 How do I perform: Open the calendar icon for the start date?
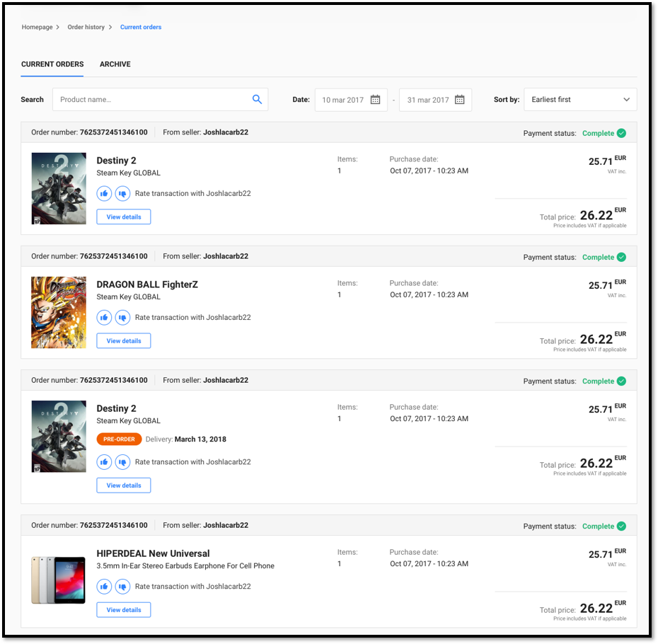[x=375, y=100]
